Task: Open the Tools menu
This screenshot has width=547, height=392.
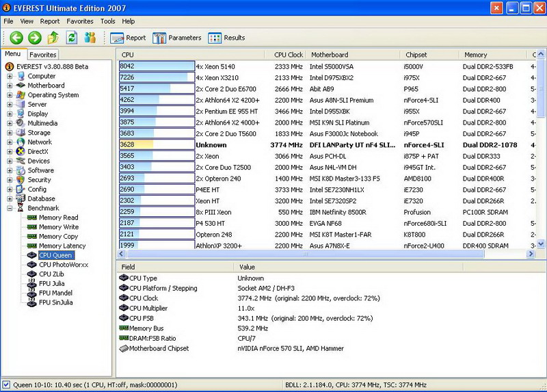Action: [108, 21]
